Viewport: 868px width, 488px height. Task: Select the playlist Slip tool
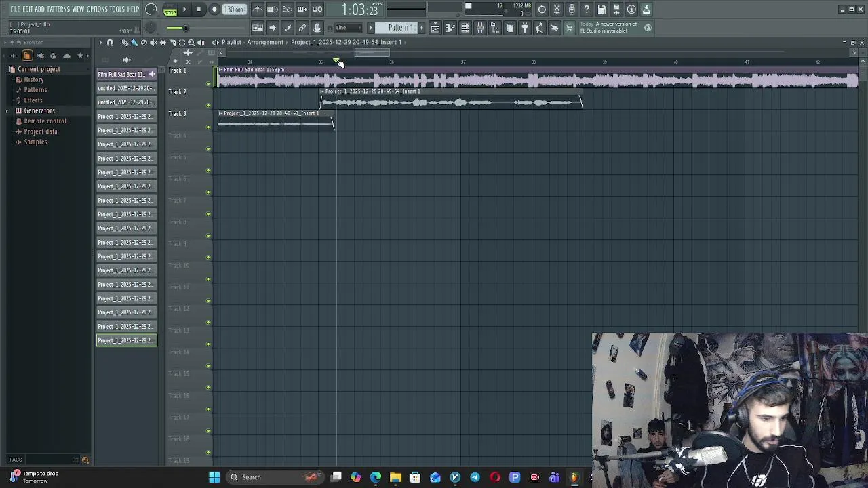(163, 43)
